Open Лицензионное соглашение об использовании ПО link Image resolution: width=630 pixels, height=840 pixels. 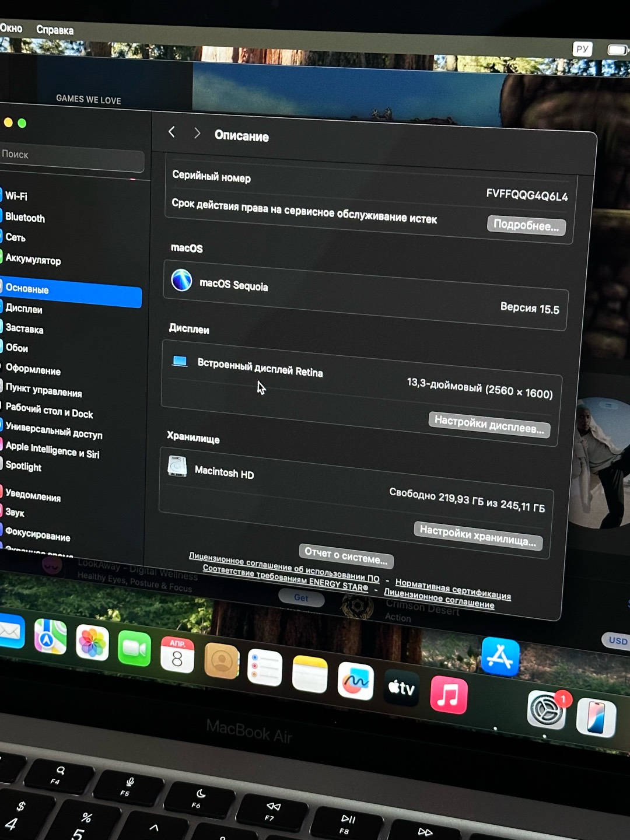(284, 566)
